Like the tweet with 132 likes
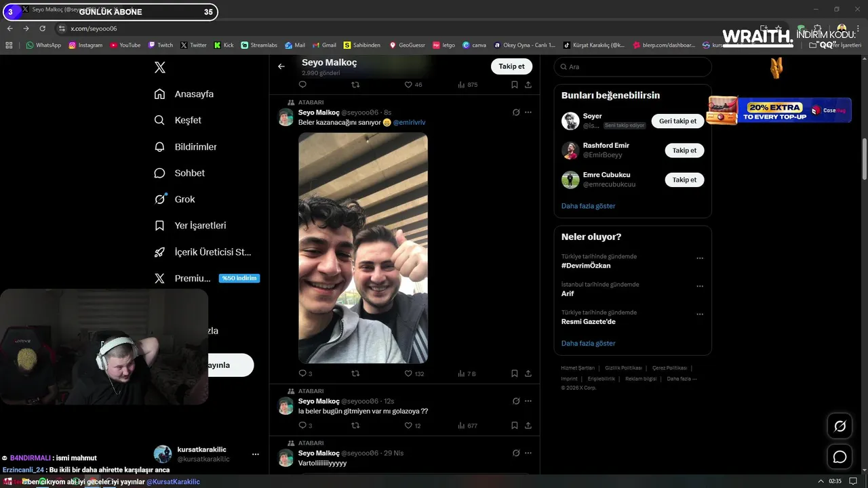Viewport: 868px width, 488px height. pyautogui.click(x=408, y=373)
